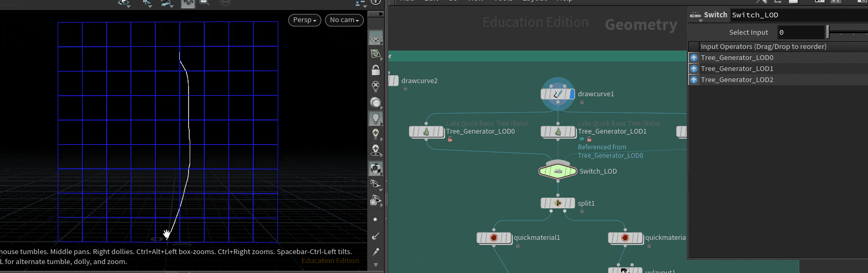
Task: Select the high quality lighting icon
Action: tap(376, 134)
